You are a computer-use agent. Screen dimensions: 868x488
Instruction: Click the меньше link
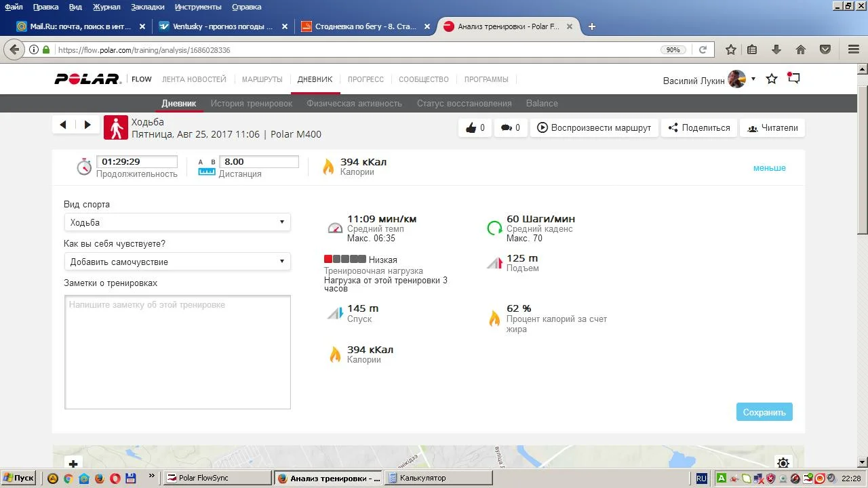coord(769,168)
